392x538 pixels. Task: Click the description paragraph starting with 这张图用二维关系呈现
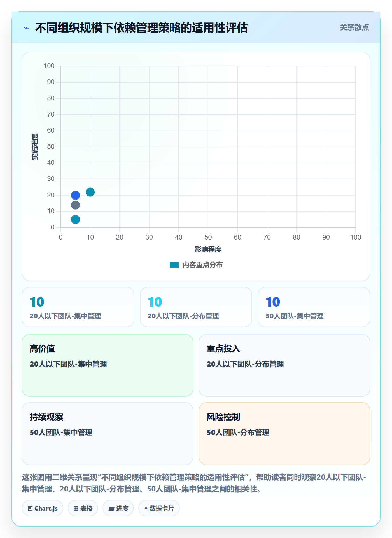(x=194, y=483)
